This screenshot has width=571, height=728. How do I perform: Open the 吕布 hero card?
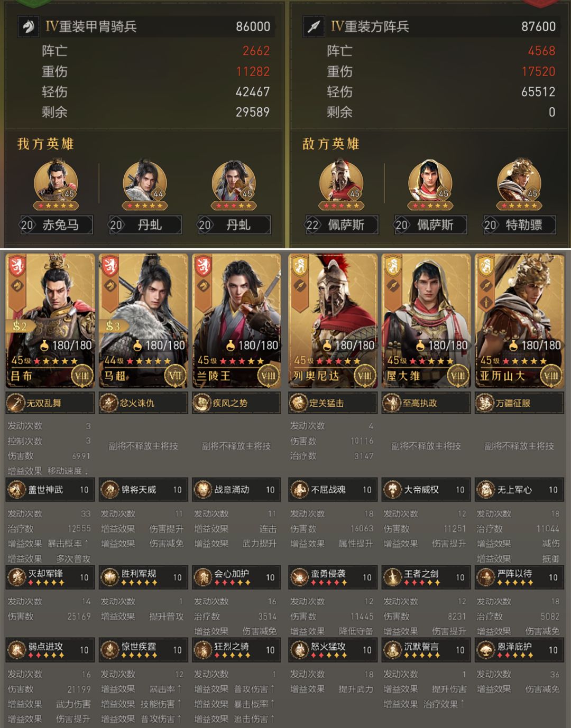coord(50,321)
